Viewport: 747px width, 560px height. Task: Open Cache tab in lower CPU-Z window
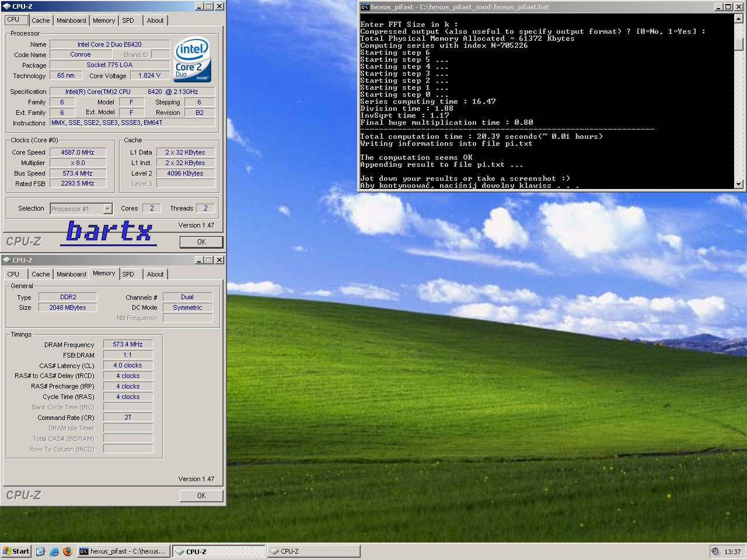tap(41, 274)
